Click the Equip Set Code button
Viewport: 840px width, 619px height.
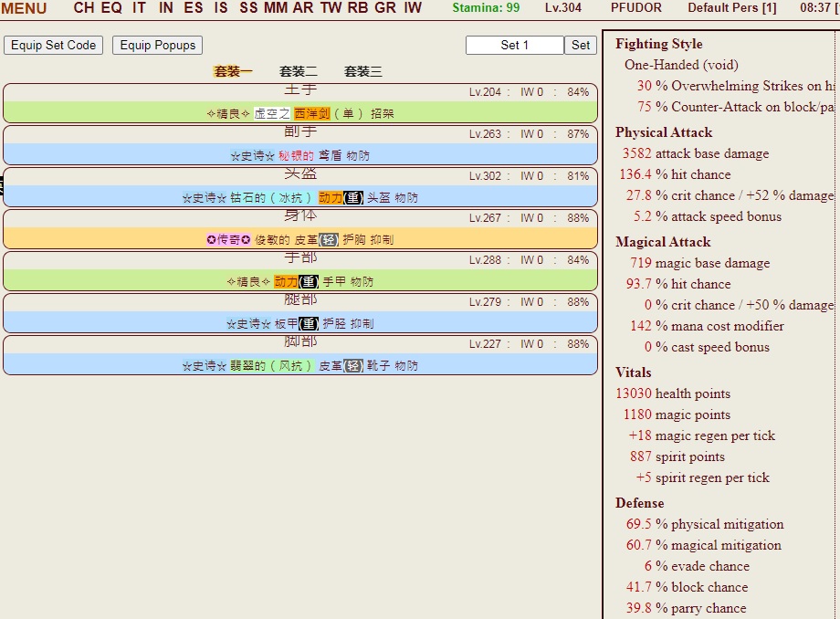click(x=54, y=45)
